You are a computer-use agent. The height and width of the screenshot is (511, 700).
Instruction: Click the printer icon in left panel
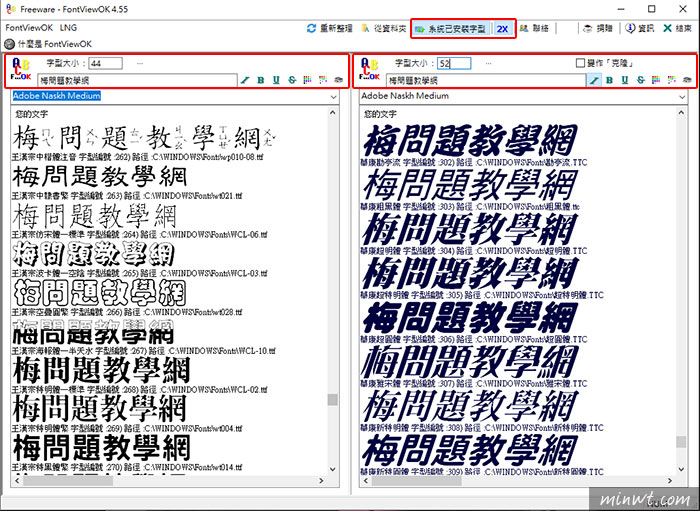[338, 80]
